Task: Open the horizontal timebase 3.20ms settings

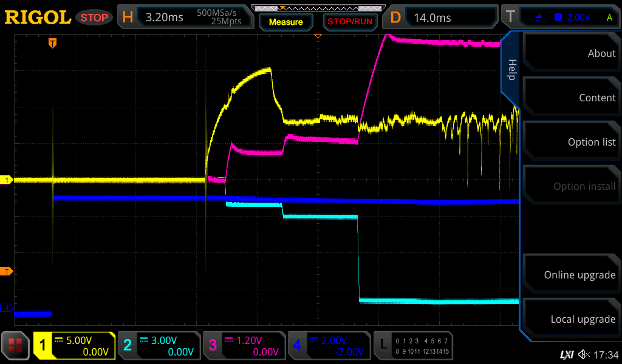Action: point(187,18)
